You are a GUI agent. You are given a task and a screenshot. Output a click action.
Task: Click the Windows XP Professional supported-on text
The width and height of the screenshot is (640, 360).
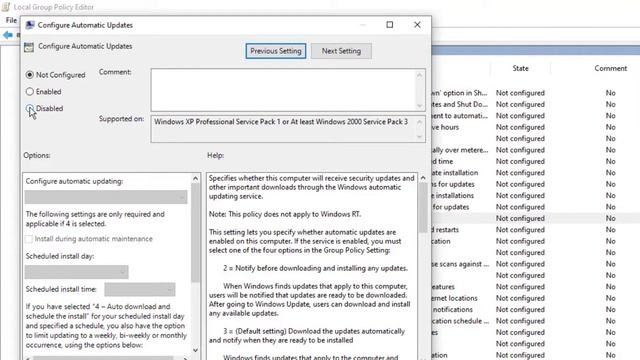tap(281, 122)
